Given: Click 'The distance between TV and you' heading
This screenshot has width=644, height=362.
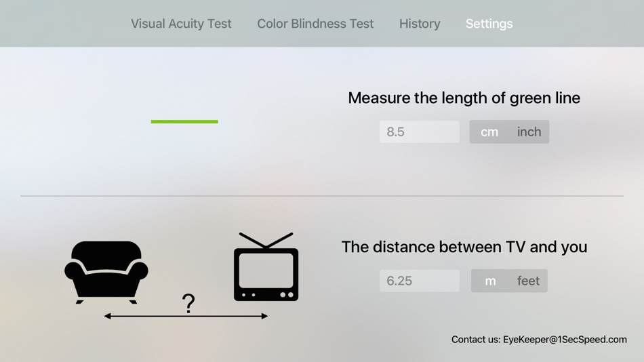Looking at the screenshot, I should 464,247.
